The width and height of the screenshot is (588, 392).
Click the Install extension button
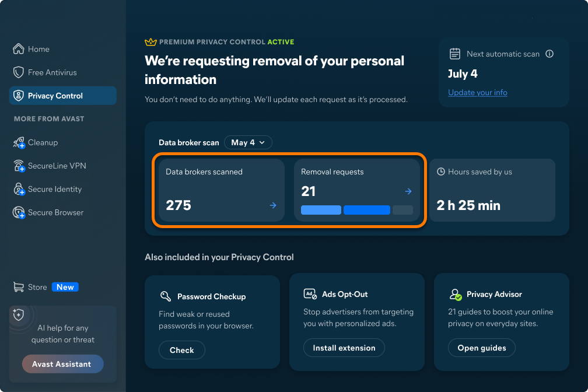(344, 348)
